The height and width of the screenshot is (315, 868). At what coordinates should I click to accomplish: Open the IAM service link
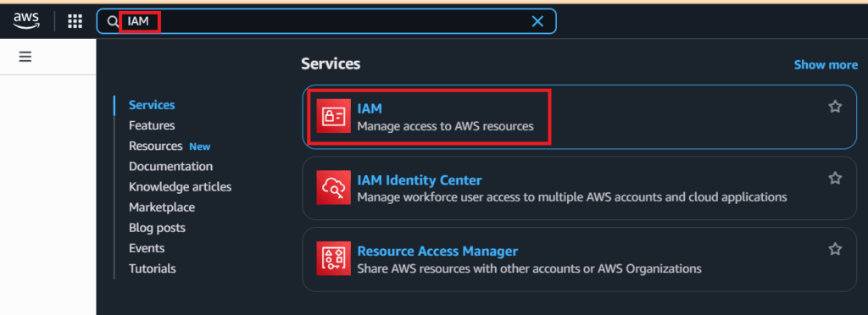coord(370,109)
